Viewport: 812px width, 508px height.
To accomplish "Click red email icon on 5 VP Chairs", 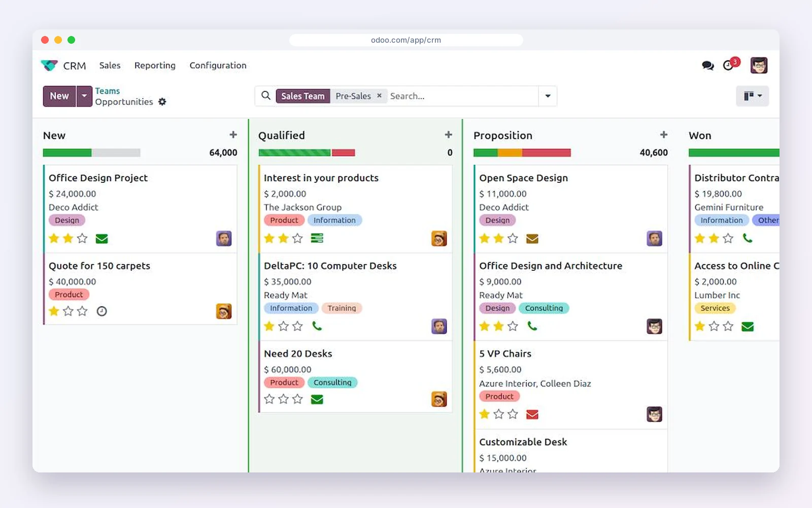I will [532, 415].
